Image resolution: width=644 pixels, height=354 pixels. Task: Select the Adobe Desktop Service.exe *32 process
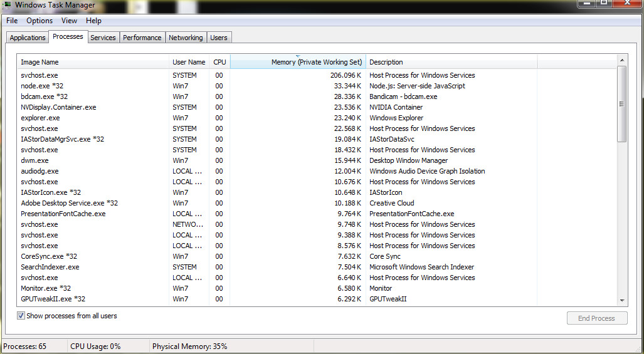coord(70,203)
